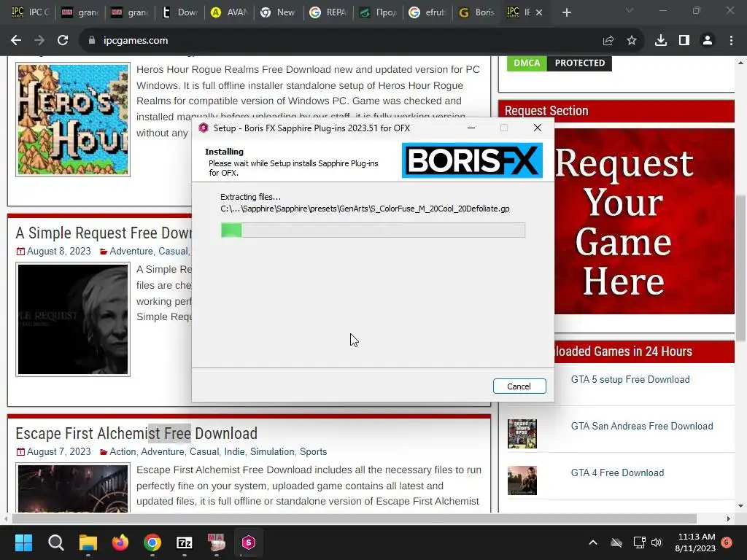This screenshot has width=747, height=560.
Task: Click the green installation progress bar
Action: (373, 230)
